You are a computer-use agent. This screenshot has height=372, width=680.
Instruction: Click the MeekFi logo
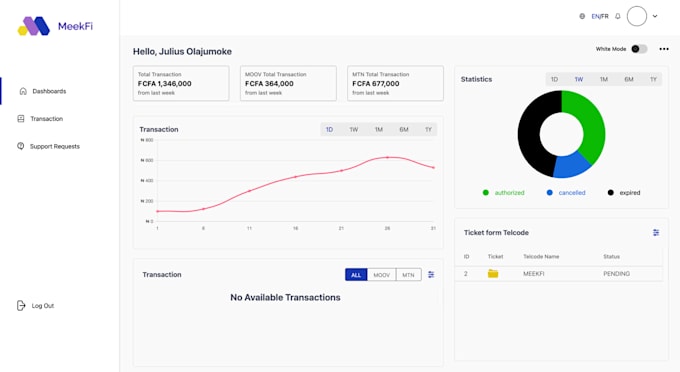[55, 26]
